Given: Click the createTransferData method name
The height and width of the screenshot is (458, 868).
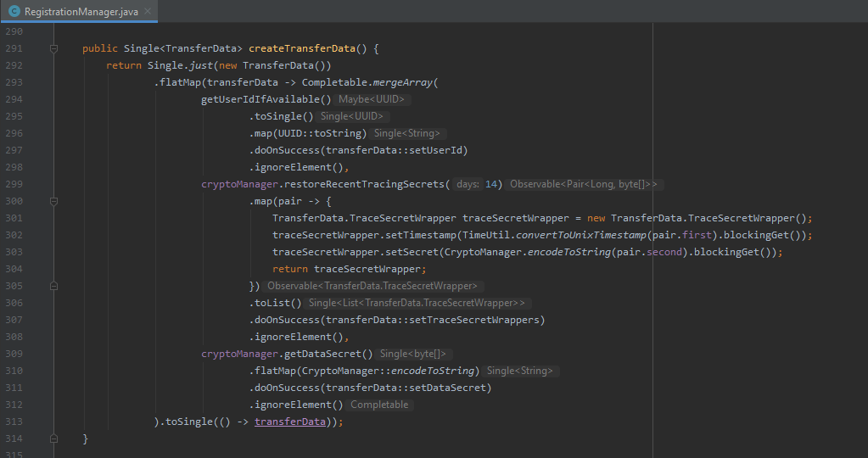Looking at the screenshot, I should 302,48.
